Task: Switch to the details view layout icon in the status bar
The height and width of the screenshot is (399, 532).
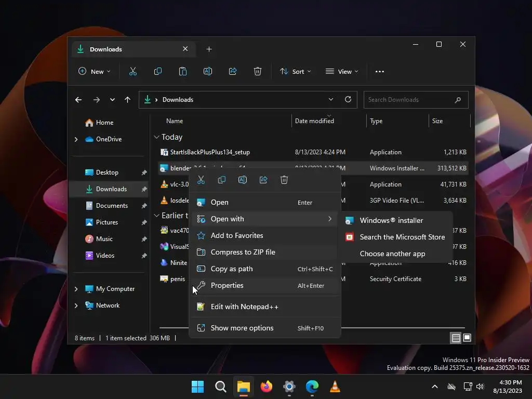Action: tap(456, 338)
